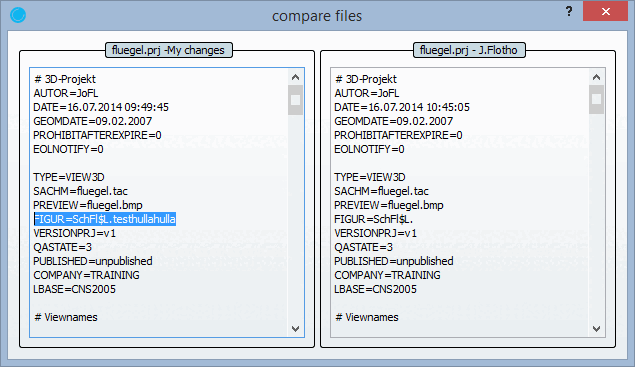Click the blue app icon in title bar
The height and width of the screenshot is (367, 635).
18,15
